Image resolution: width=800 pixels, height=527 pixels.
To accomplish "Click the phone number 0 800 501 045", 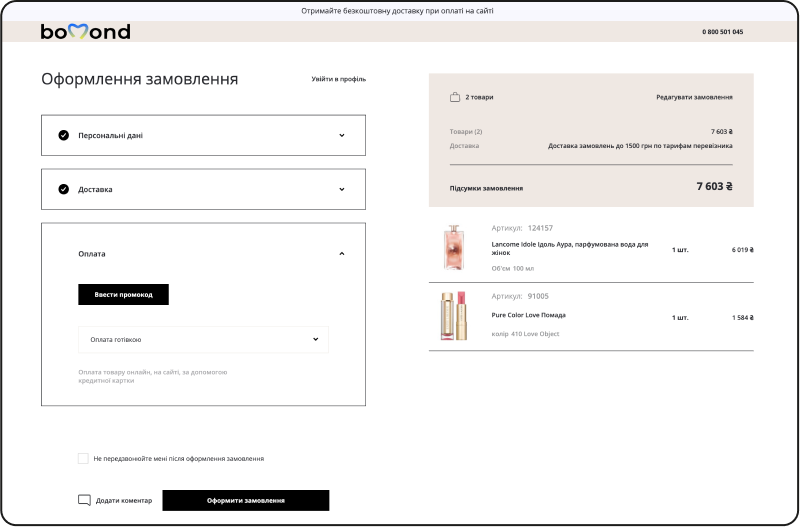I will click(722, 32).
